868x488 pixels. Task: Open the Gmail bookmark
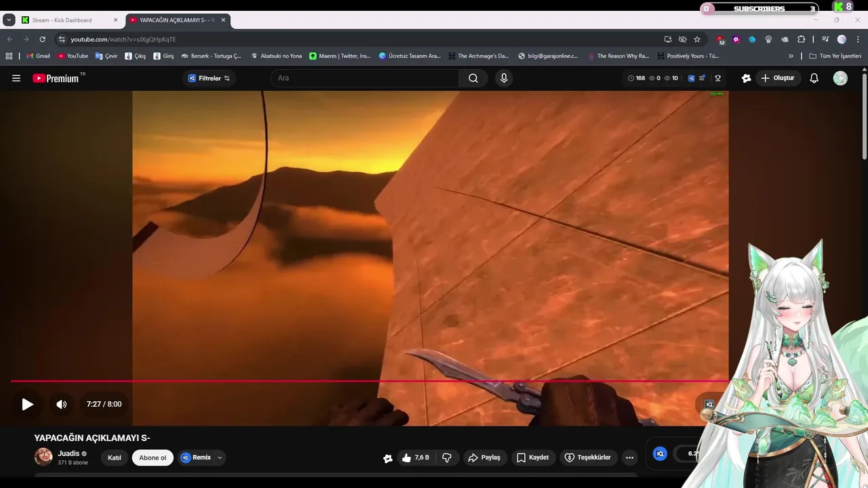(38, 56)
